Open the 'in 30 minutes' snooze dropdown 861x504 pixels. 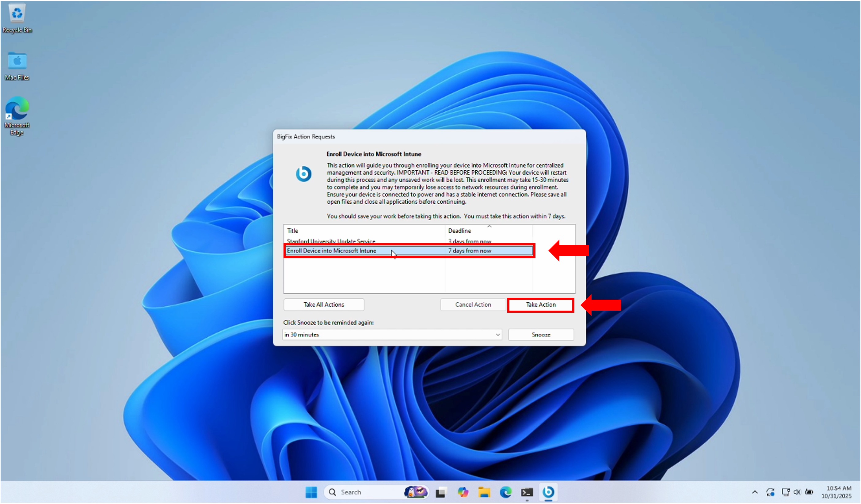(x=498, y=335)
